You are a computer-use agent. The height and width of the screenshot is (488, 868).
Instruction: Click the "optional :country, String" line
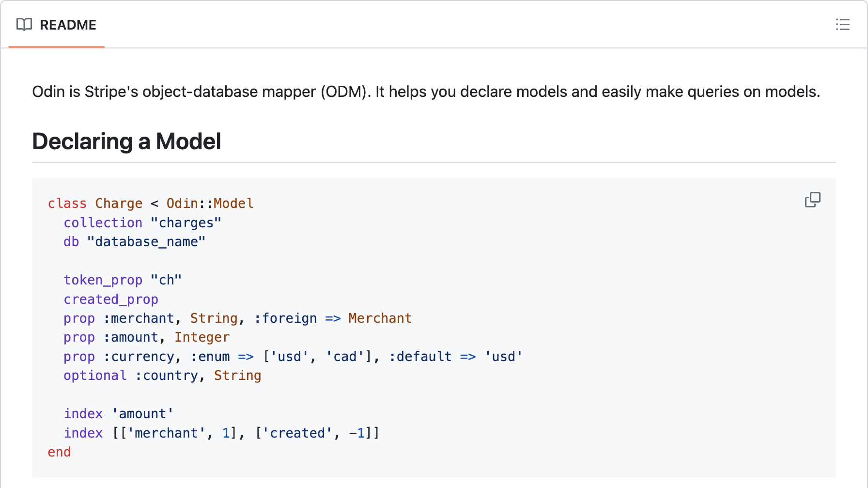pos(162,376)
